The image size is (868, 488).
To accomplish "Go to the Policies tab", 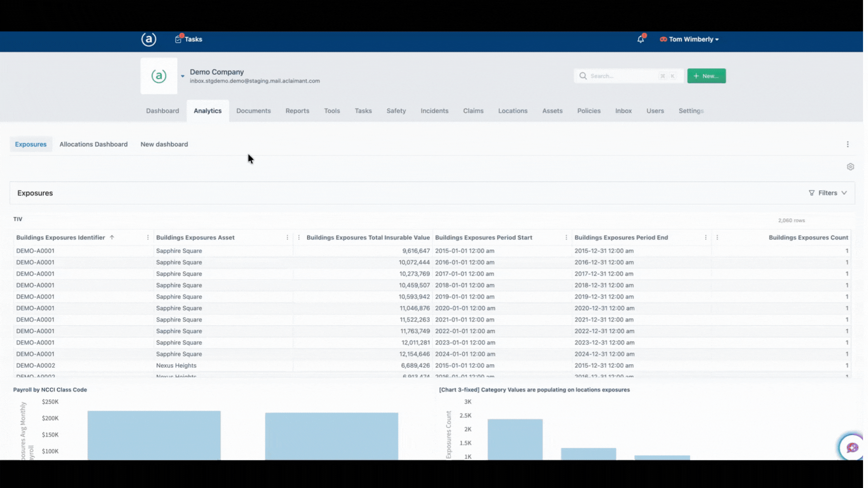I will [x=589, y=111].
